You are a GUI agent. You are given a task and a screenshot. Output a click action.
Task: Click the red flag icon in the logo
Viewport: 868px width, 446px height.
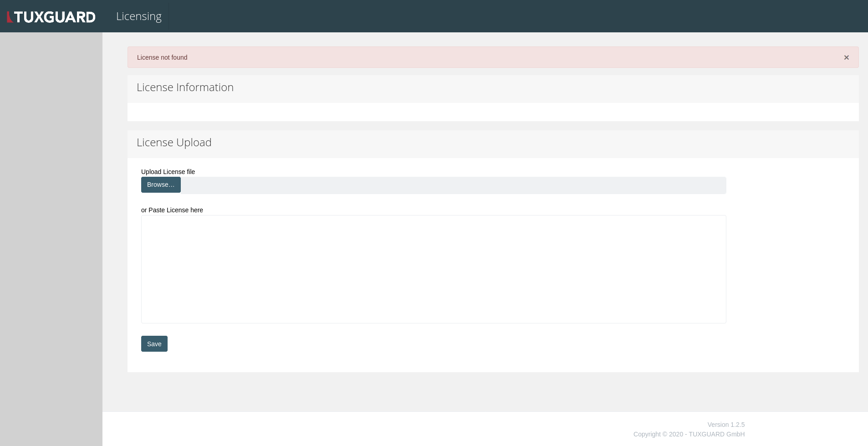(x=9, y=16)
